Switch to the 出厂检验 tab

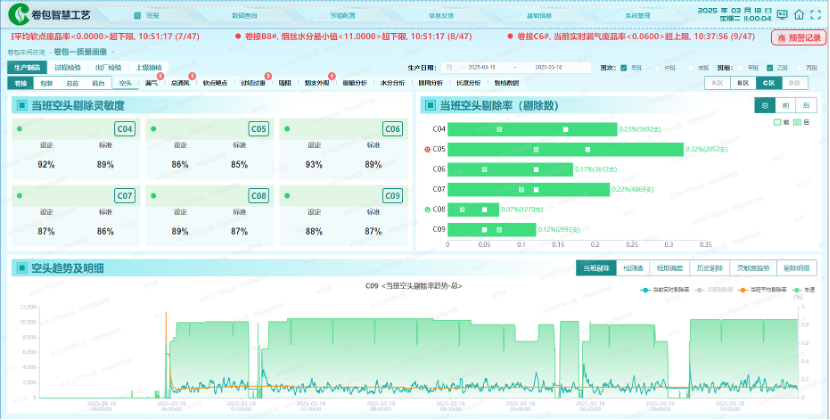click(x=107, y=68)
